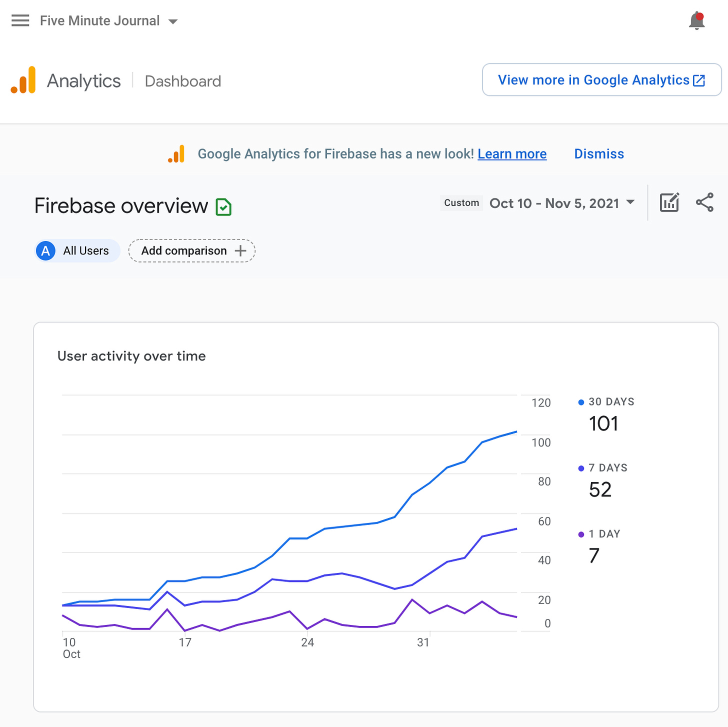Follow the Learn more link

click(512, 154)
